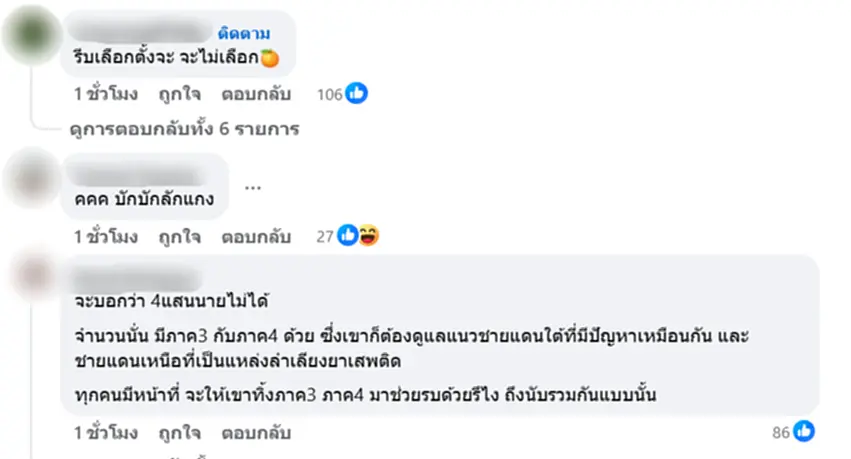
Task: Toggle "ถูกใจ" on the "คคค บักบักลักแกง" comment
Action: 179,237
